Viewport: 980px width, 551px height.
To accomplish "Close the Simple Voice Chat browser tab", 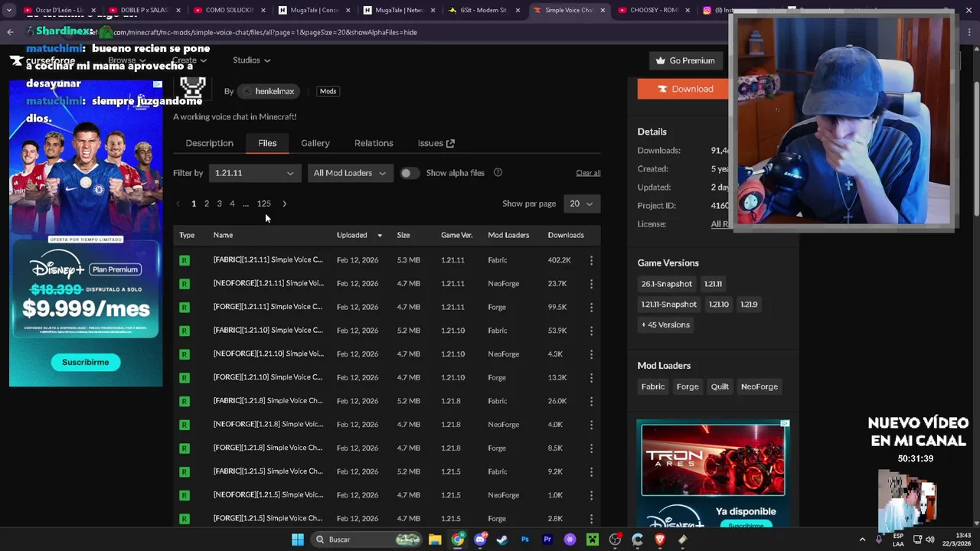I will click(603, 10).
